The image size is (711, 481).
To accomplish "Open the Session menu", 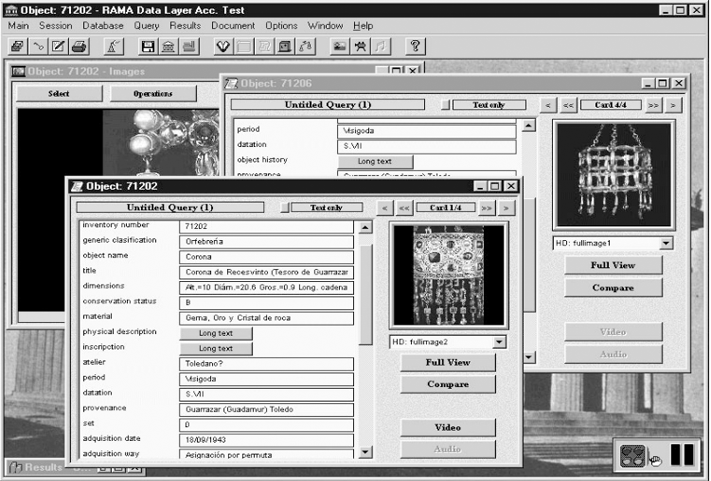I will click(x=55, y=26).
